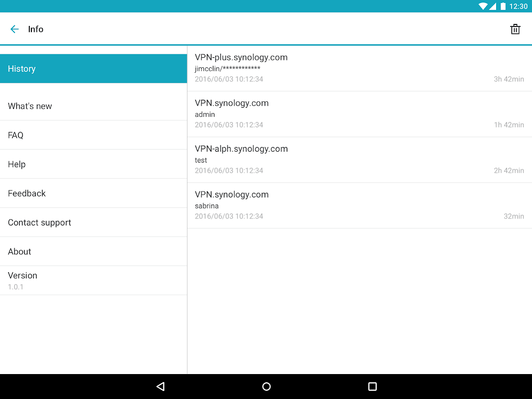Open the Feedback page
Image resolution: width=532 pixels, height=399 pixels.
pyautogui.click(x=93, y=194)
